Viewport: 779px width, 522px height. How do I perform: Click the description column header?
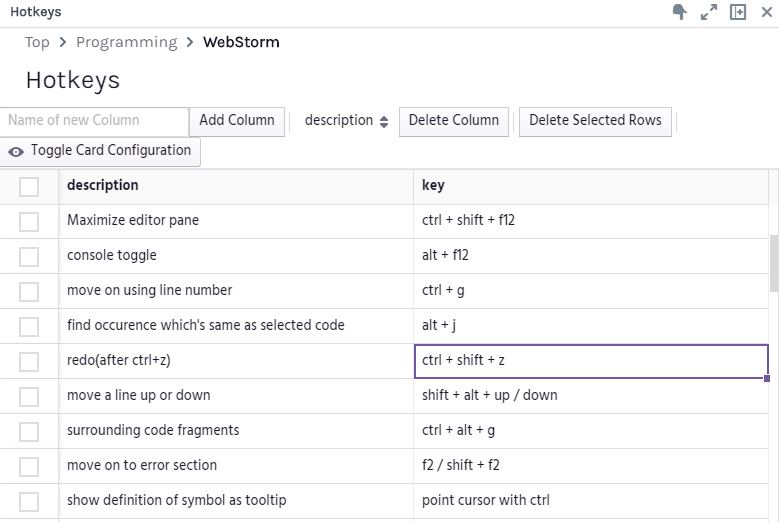tap(236, 187)
